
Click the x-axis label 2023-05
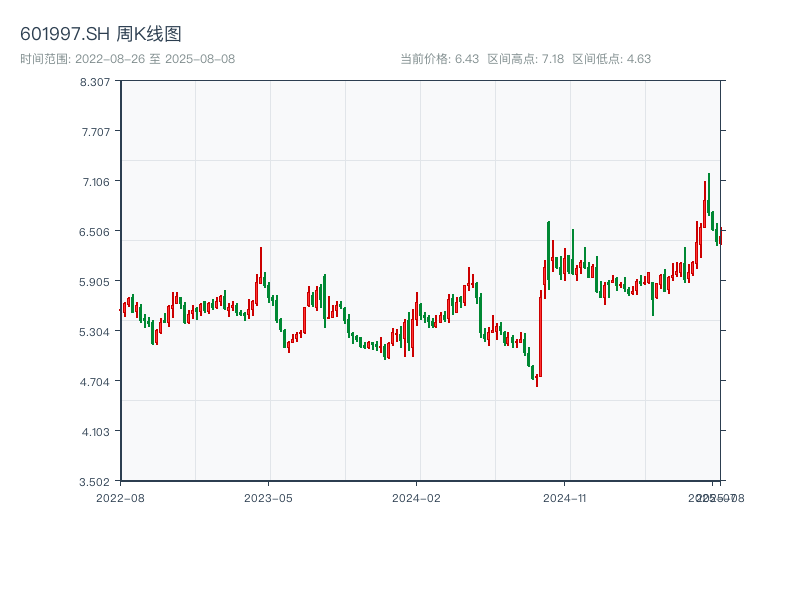pyautogui.click(x=268, y=498)
